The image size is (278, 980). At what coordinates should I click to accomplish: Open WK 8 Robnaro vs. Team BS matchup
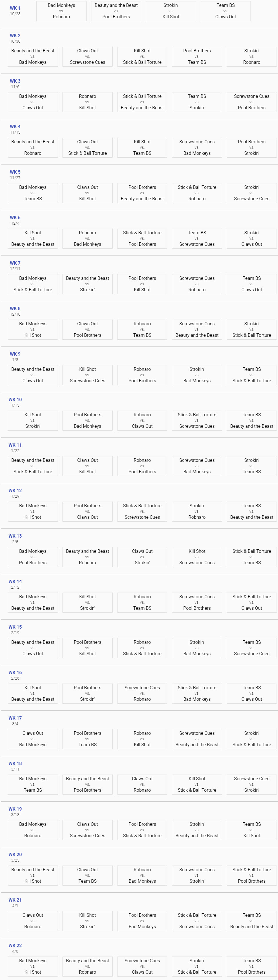142,329
